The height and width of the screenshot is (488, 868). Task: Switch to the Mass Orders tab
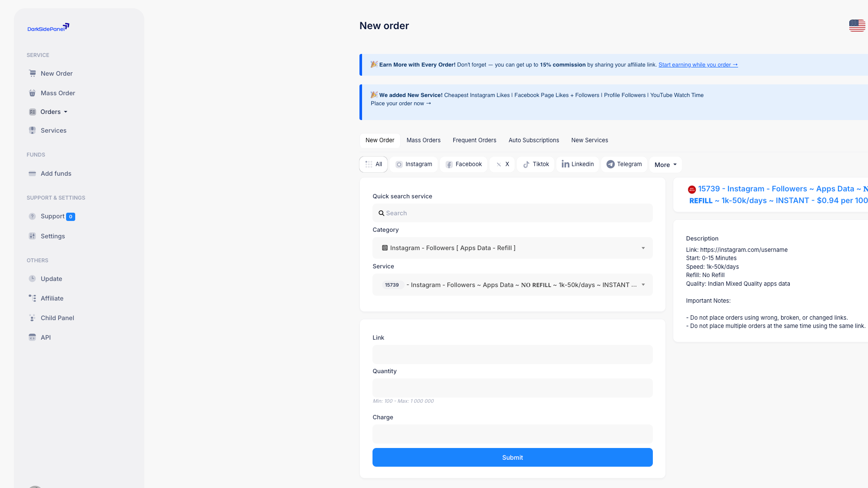click(x=423, y=140)
